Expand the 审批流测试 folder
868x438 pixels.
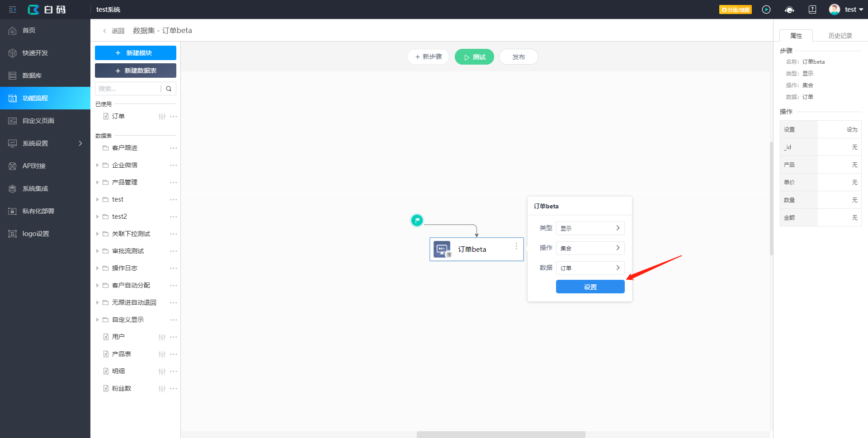tap(97, 251)
